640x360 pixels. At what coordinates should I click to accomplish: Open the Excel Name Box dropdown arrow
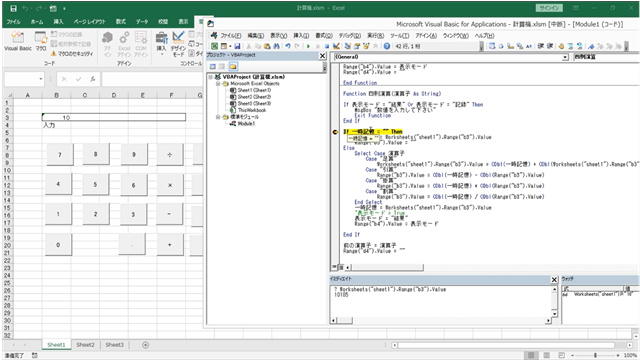point(41,79)
